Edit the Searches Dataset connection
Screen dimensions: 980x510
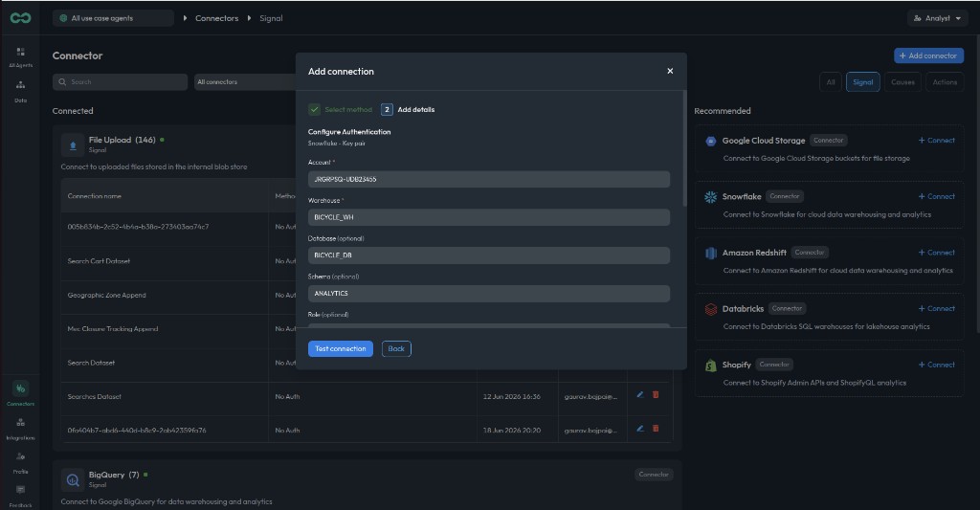tap(640, 394)
